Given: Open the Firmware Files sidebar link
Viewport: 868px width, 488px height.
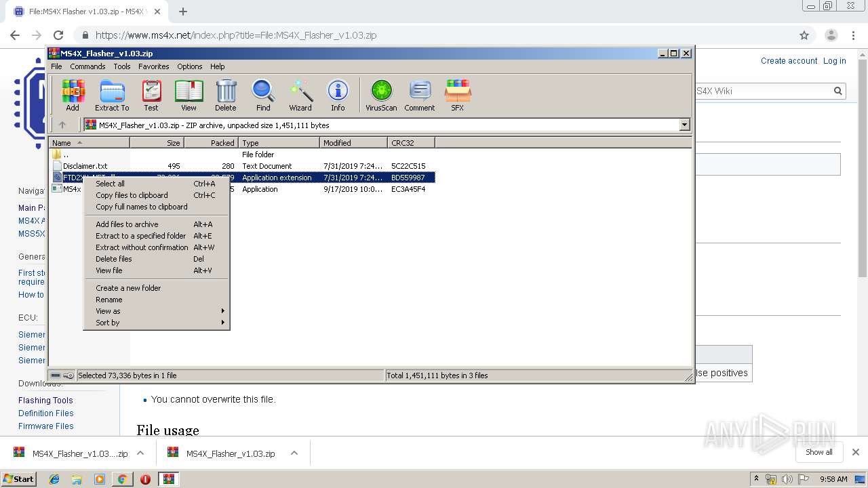Looking at the screenshot, I should pyautogui.click(x=46, y=426).
